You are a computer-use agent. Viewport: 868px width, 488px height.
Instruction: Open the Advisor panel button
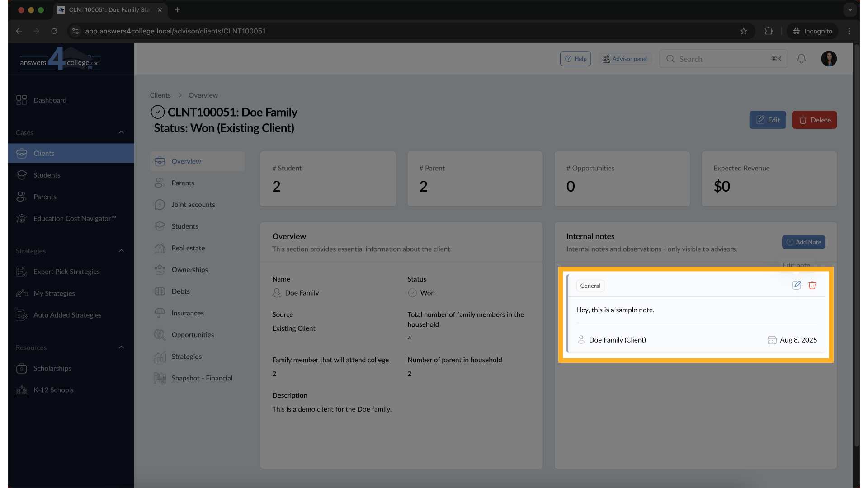625,59
